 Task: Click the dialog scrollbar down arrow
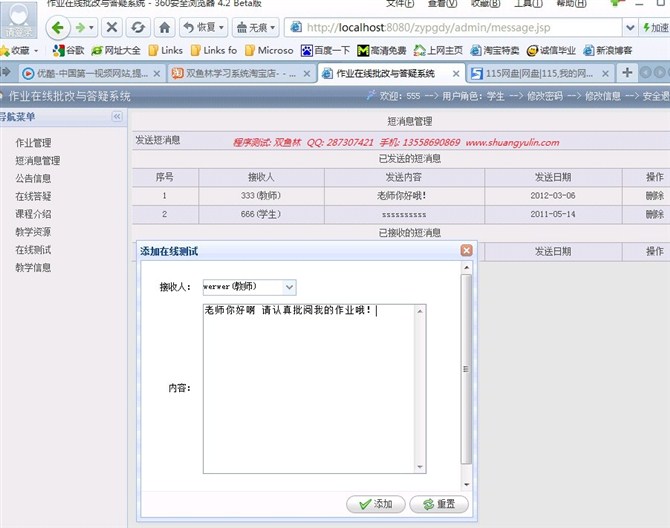click(x=467, y=484)
